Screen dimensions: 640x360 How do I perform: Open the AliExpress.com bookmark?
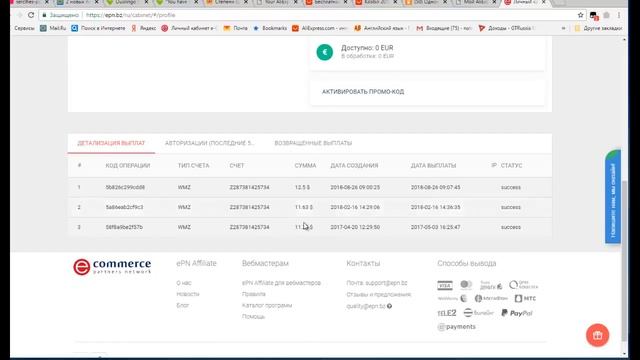(x=320, y=28)
